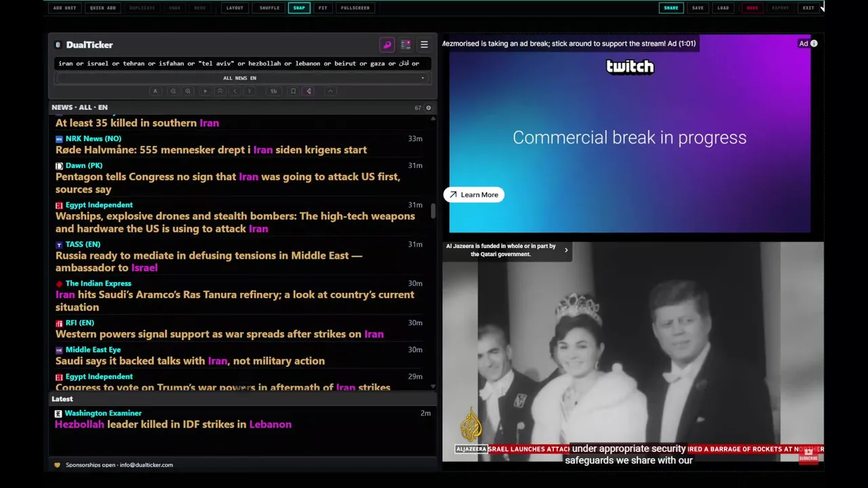The image size is (868, 488).
Task: Click the Learn More button on Twitch ad
Action: [473, 195]
